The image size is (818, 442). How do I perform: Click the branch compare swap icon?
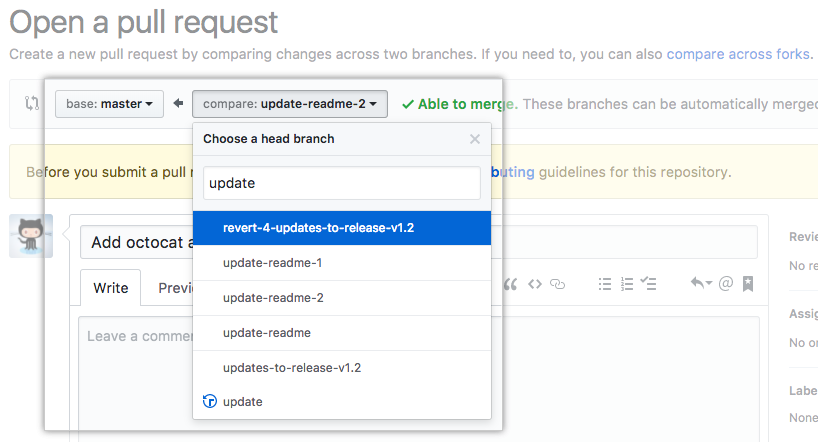coord(32,103)
